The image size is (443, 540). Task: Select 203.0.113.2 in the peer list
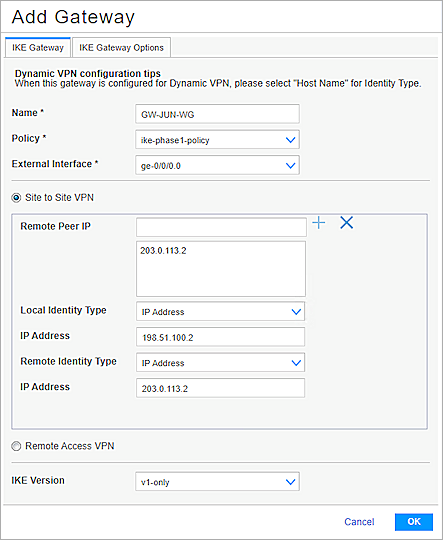(x=163, y=251)
